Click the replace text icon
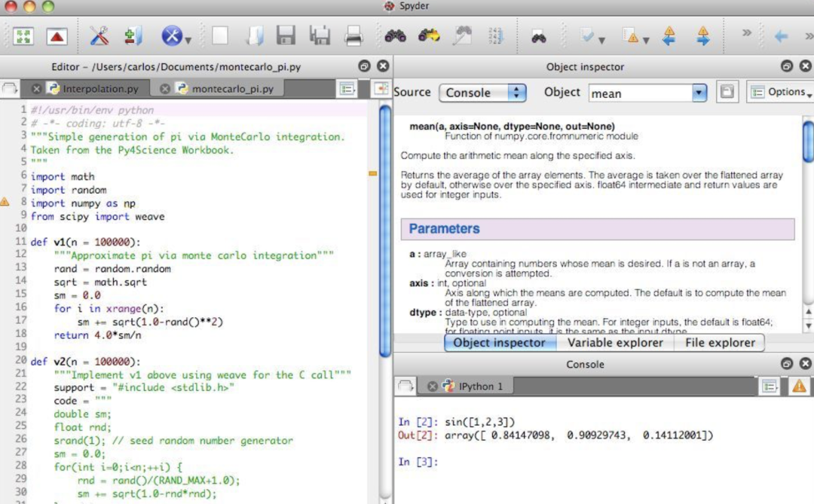814x504 pixels. click(462, 35)
